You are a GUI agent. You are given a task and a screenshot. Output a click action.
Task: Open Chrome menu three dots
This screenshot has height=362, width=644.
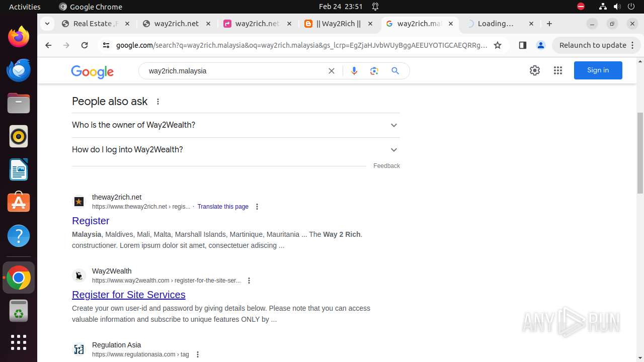[633, 45]
